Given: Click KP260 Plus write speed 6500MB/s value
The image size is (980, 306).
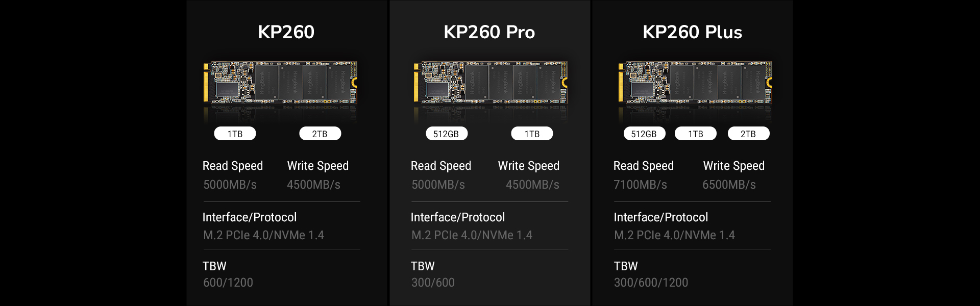Looking at the screenshot, I should click(729, 185).
